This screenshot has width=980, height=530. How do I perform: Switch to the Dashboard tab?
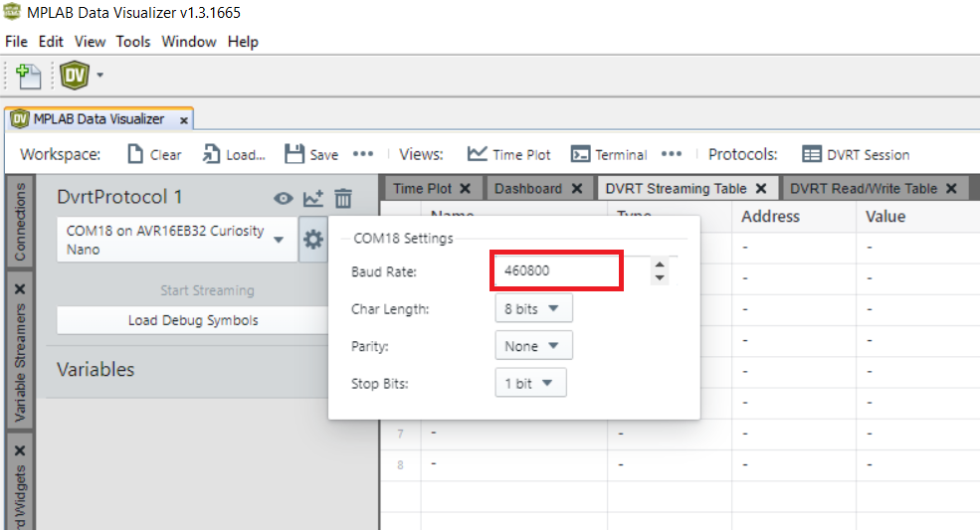tap(528, 189)
